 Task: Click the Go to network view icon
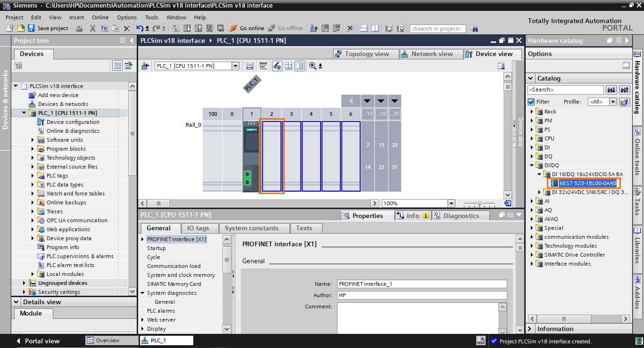145,66
